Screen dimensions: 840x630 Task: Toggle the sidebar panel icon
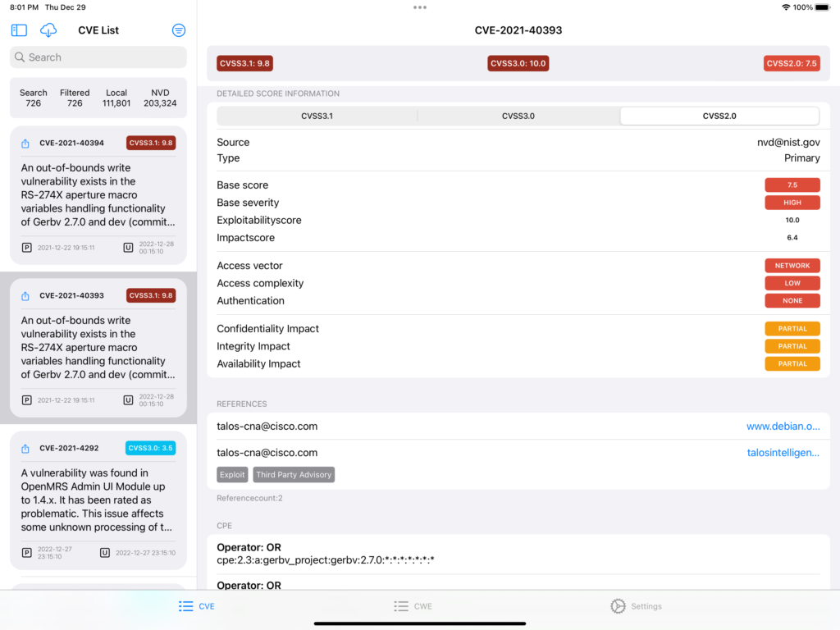point(19,30)
